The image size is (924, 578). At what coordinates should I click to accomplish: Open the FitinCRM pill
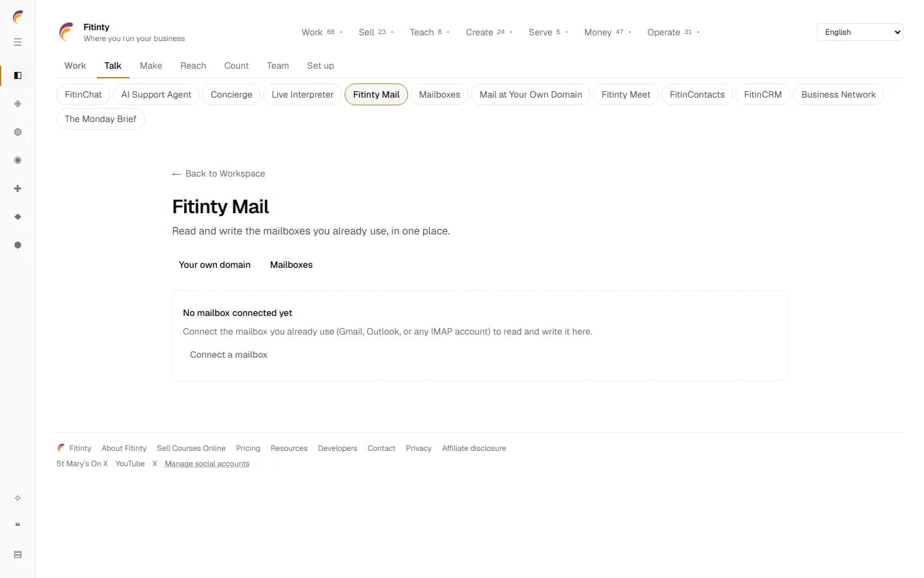tap(763, 94)
